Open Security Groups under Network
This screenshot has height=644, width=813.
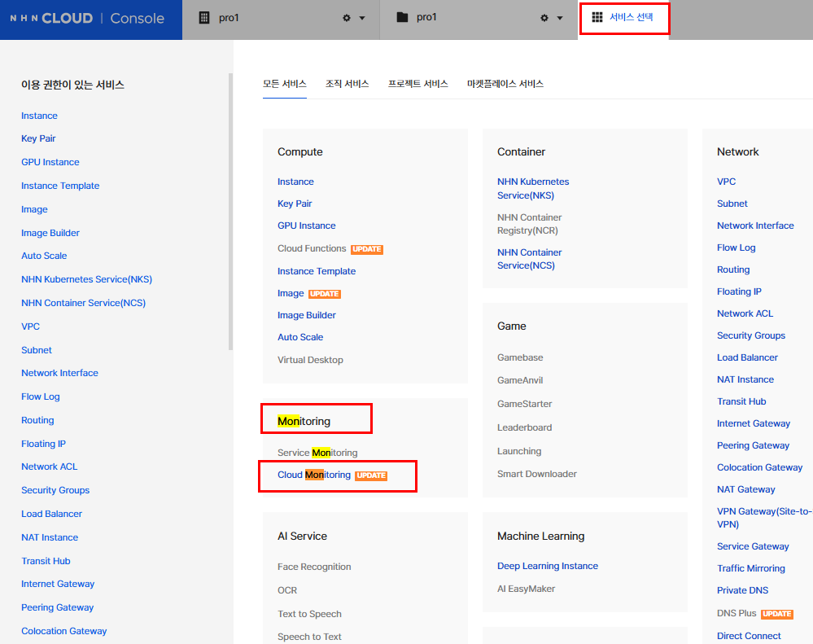[x=751, y=336]
